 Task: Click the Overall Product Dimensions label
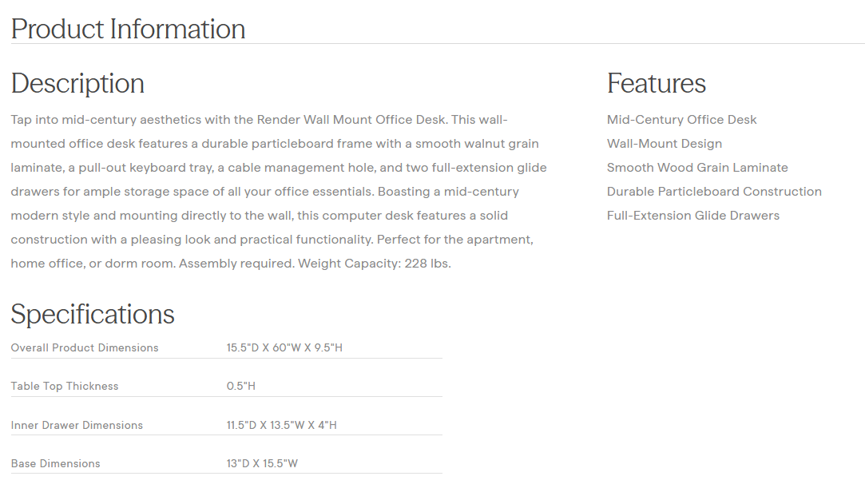pyautogui.click(x=85, y=347)
